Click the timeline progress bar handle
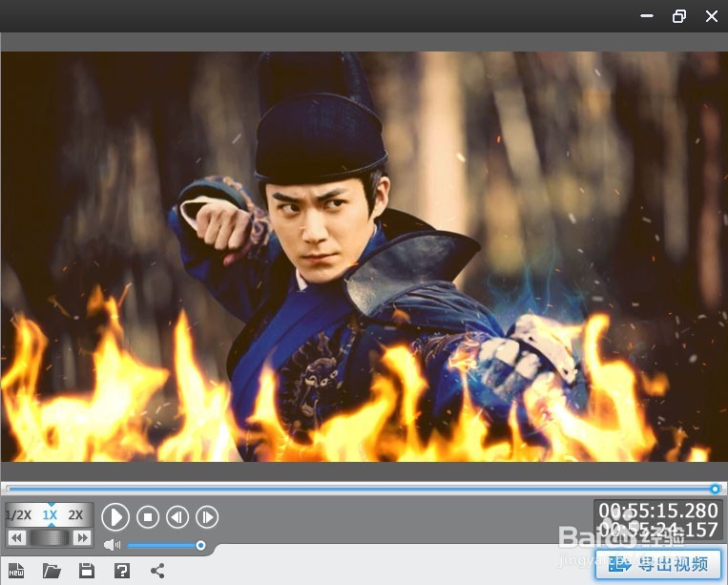 tap(715, 489)
